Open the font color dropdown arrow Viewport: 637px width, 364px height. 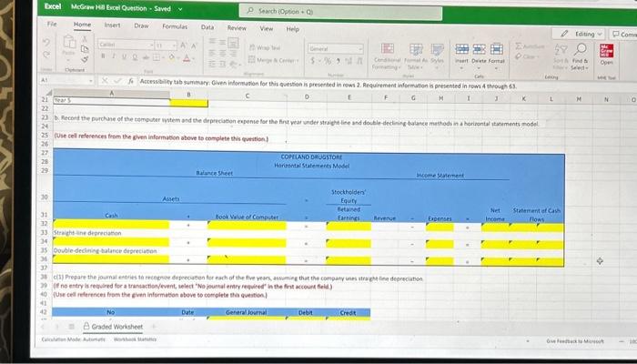click(x=193, y=59)
